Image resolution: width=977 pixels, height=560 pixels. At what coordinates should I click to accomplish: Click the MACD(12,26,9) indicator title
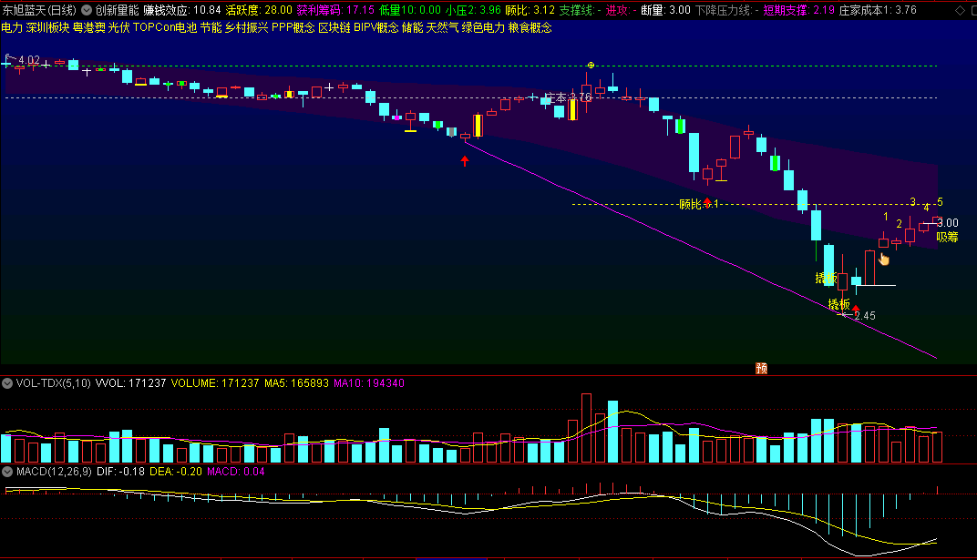coord(54,472)
